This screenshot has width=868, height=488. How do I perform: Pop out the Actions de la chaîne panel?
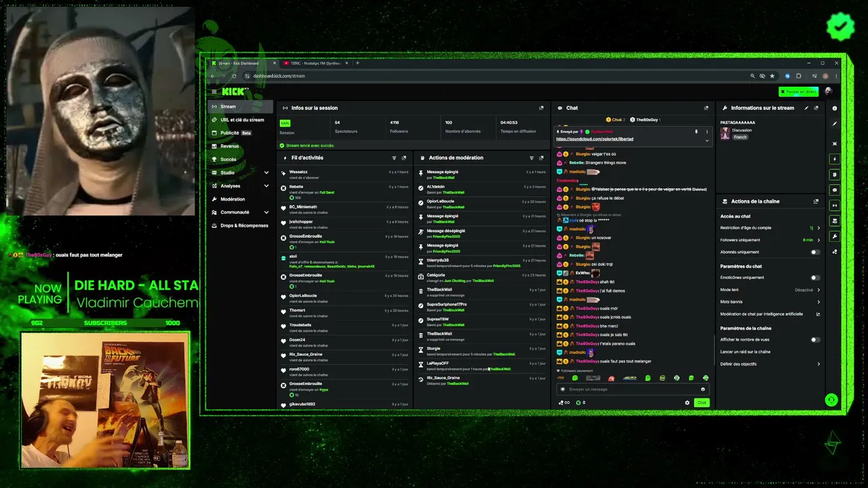(x=816, y=201)
